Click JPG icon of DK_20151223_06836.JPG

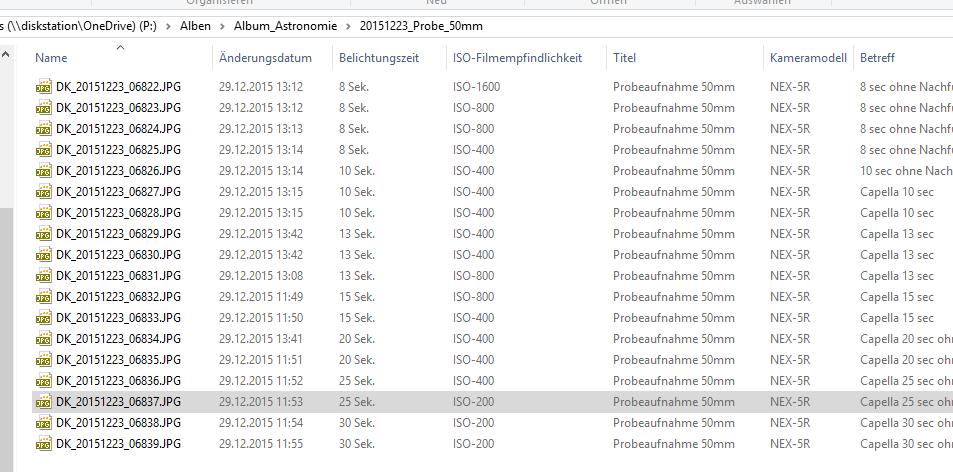point(43,381)
